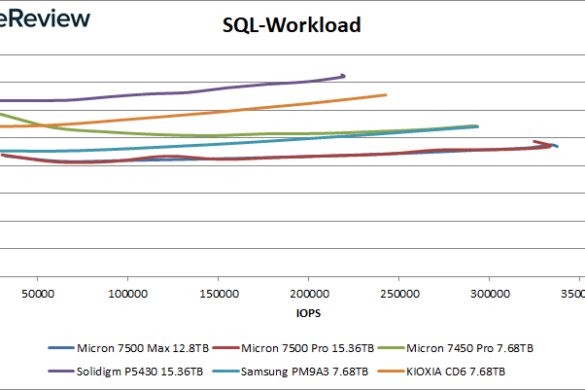Select Micron 7450 Pro 7.68TB legend entry
Screen dimensions: 585x390
456,348
